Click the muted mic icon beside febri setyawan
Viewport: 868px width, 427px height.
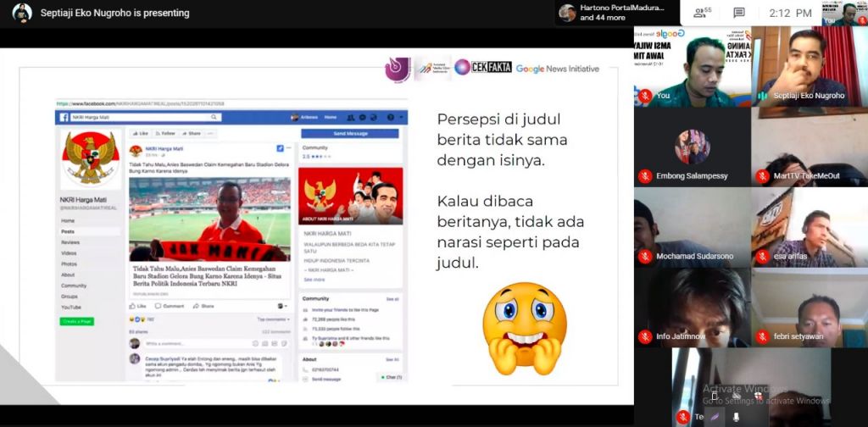coord(762,336)
